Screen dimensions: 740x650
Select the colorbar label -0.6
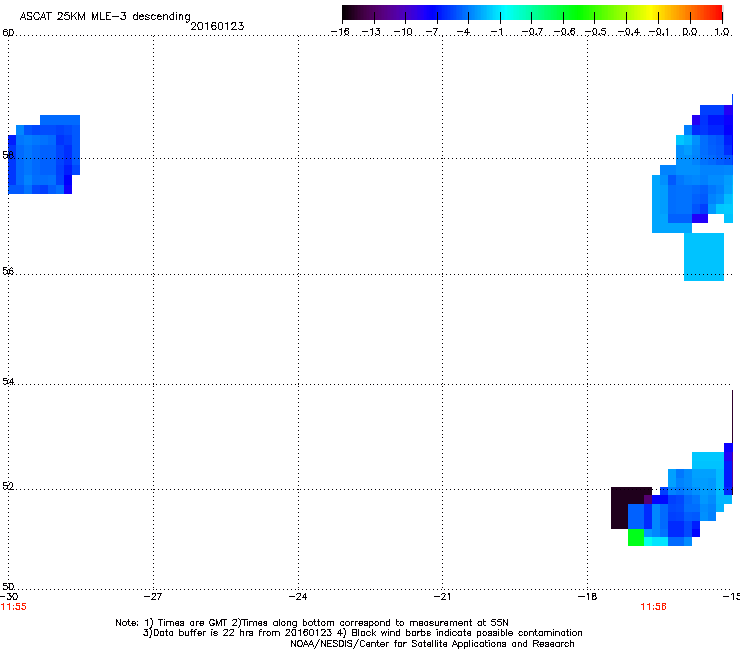(563, 32)
